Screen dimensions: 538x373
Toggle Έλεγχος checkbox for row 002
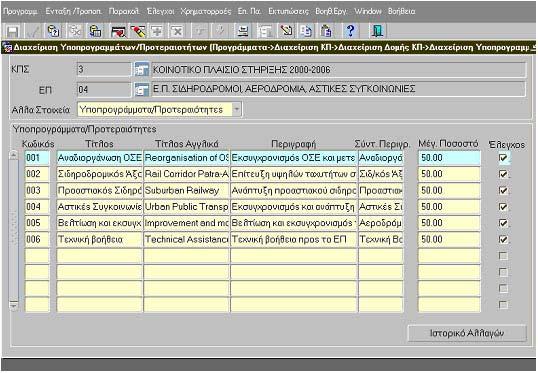click(503, 174)
